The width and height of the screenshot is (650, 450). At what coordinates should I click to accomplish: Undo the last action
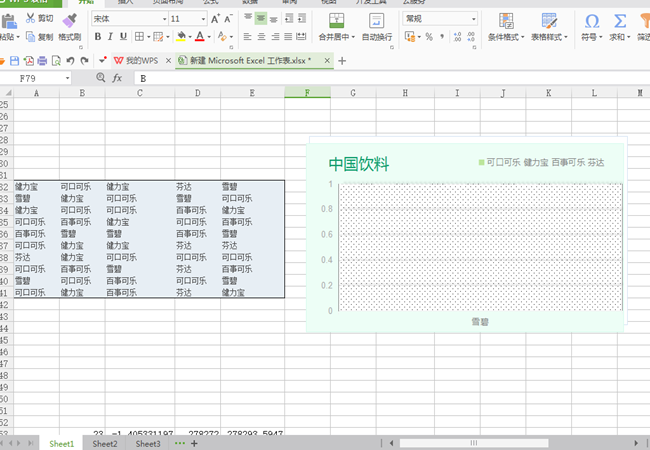(x=70, y=61)
